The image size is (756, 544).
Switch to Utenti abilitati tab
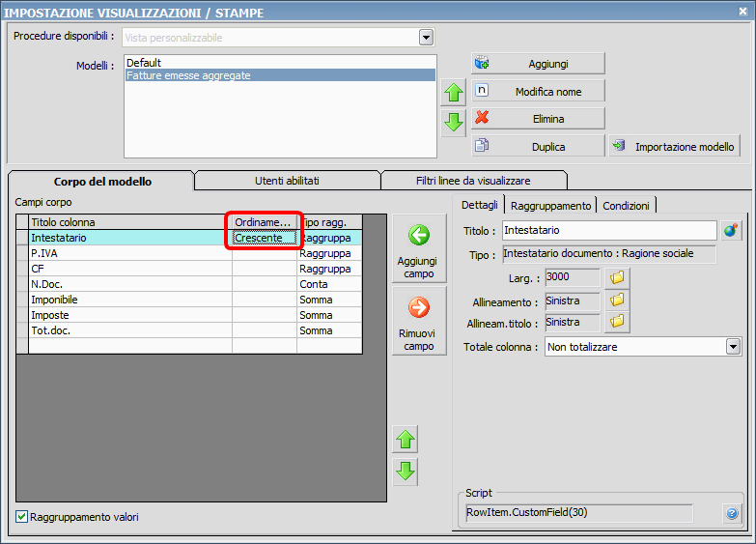[x=287, y=181]
